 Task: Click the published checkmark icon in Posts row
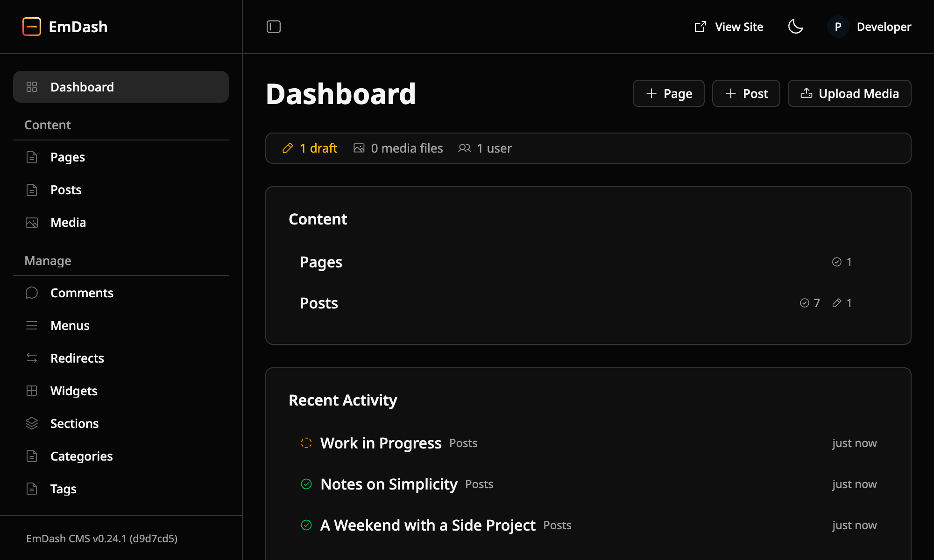click(804, 303)
